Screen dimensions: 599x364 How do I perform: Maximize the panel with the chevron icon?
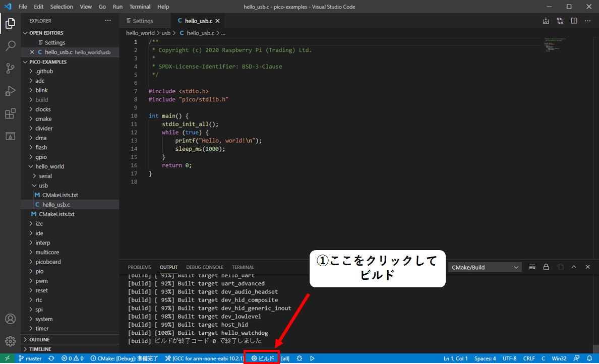pos(574,267)
